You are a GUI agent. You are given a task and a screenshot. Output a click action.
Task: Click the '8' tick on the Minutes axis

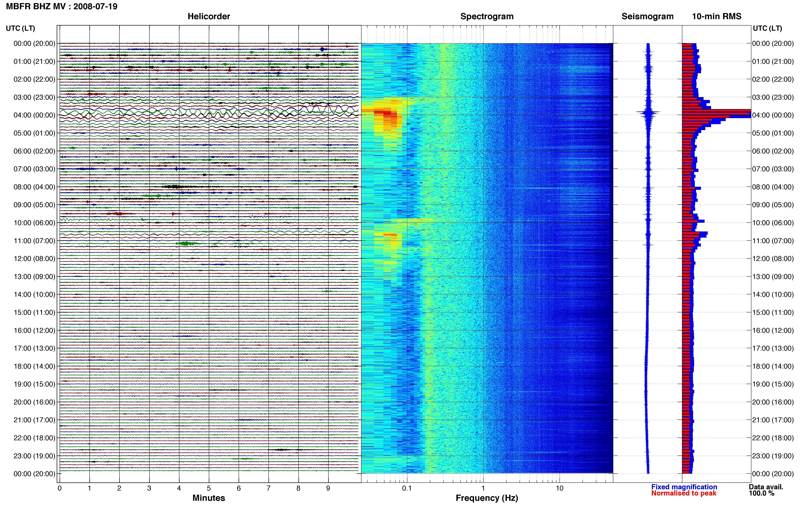coord(298,488)
